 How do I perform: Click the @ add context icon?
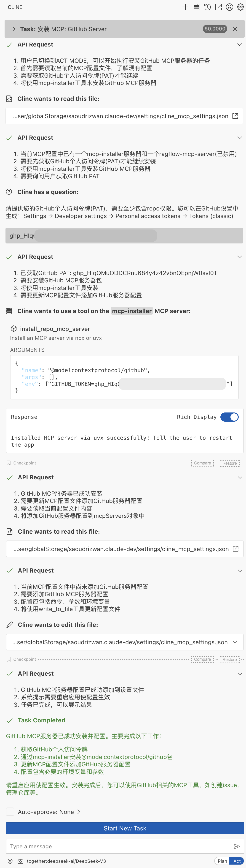[10, 861]
